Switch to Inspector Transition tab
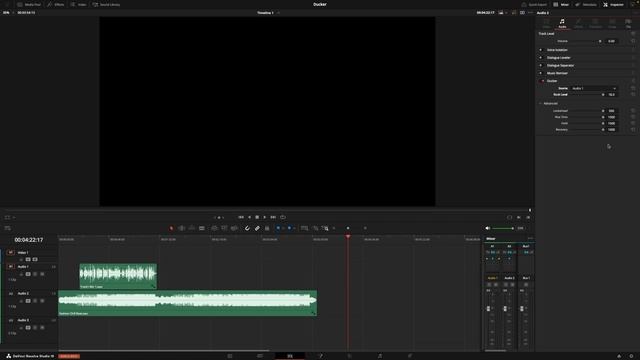Viewport: 640px width, 360px height. click(x=595, y=23)
